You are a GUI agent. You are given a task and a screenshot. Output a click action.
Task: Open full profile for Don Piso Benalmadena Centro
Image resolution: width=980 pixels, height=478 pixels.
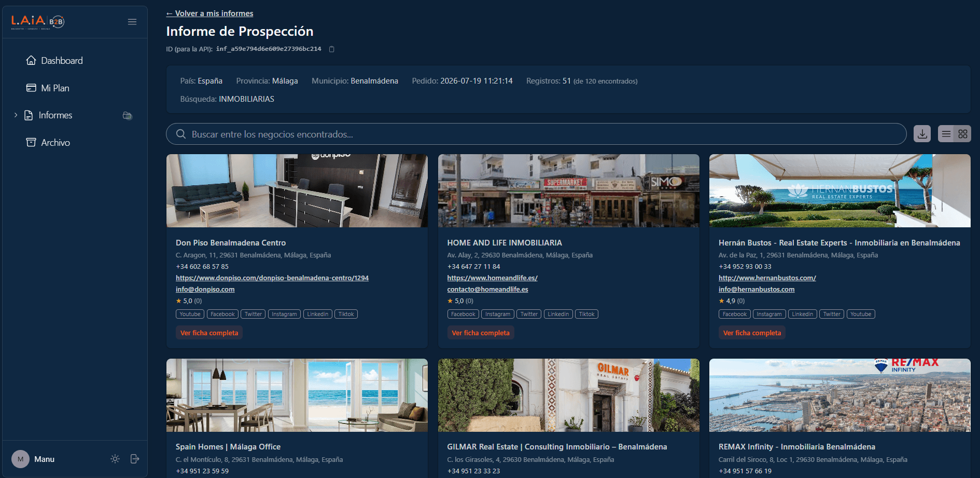click(209, 333)
